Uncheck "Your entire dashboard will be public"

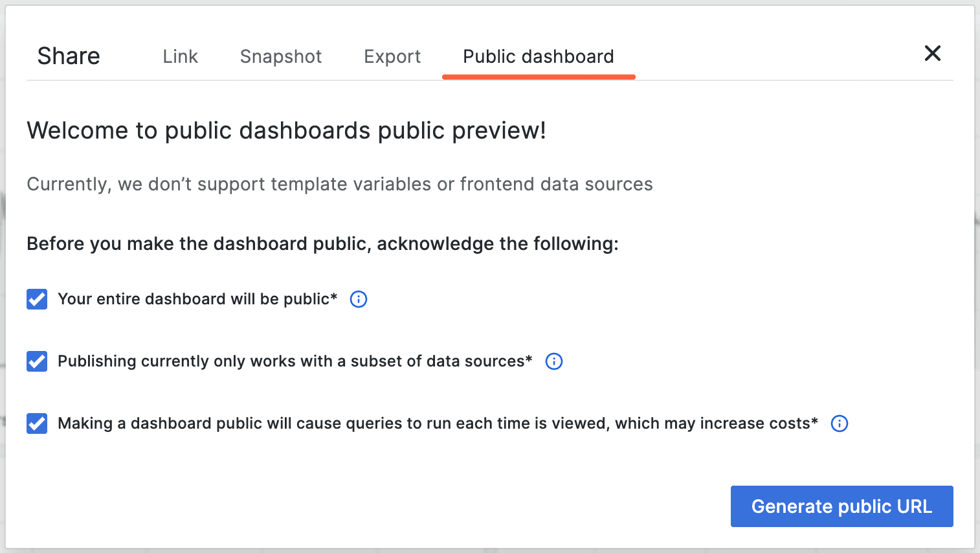click(37, 299)
